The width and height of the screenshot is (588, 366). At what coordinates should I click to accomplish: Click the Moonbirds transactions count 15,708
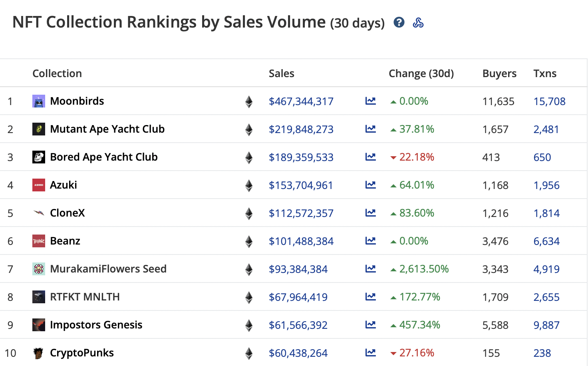click(550, 101)
